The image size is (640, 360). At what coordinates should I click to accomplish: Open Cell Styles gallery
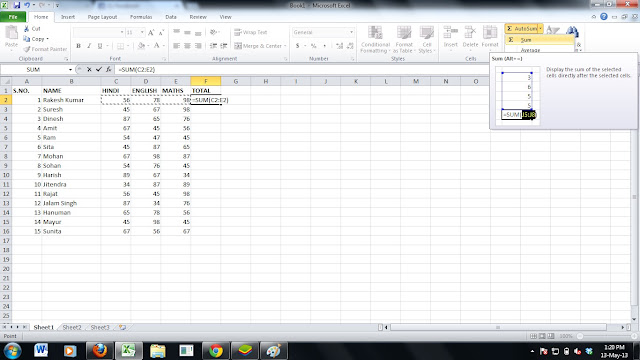[x=427, y=39]
